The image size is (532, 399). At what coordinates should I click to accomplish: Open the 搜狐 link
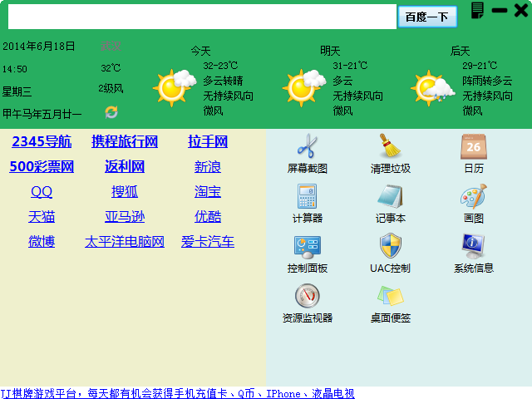click(x=125, y=192)
